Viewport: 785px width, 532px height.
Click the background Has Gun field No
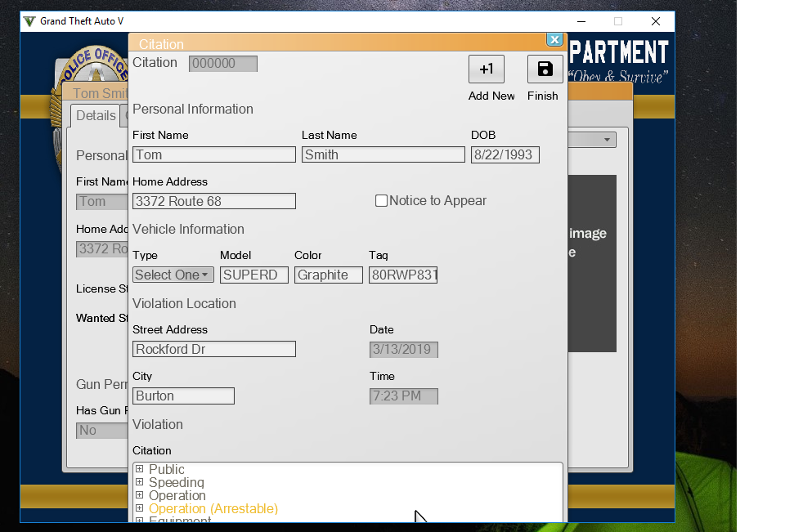(102, 430)
